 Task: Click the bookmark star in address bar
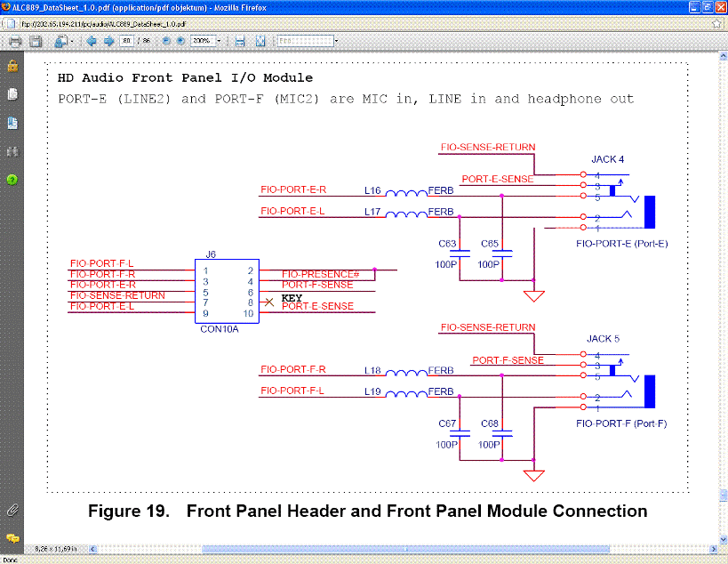click(x=716, y=24)
